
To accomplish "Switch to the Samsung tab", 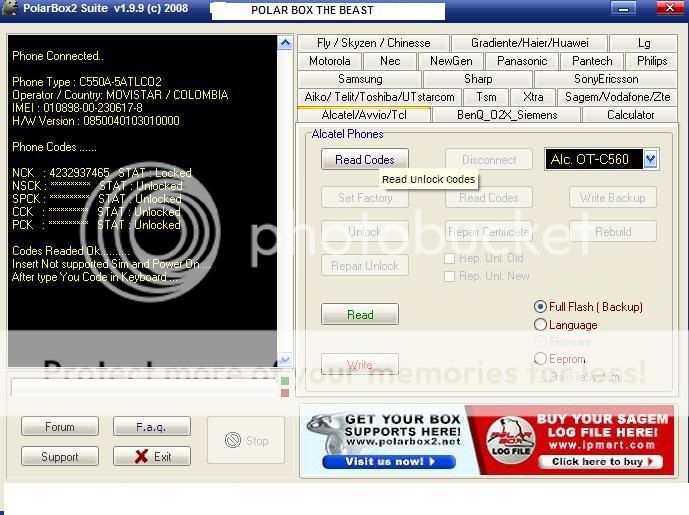I will tap(360, 79).
